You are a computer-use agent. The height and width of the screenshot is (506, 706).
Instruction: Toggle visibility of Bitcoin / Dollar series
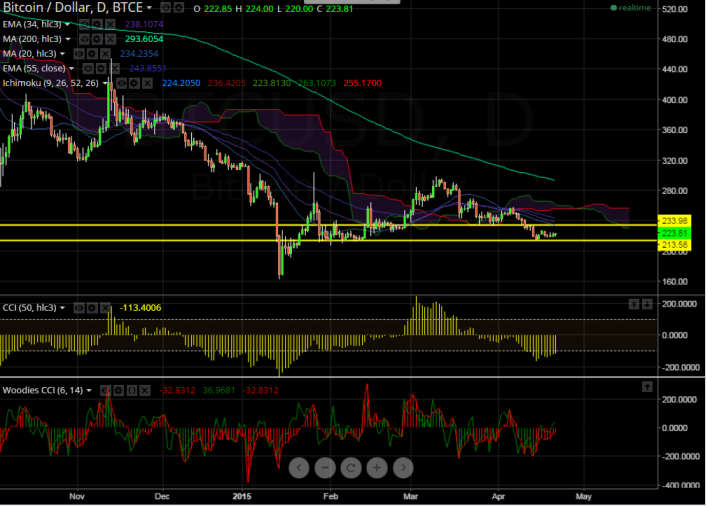166,8
